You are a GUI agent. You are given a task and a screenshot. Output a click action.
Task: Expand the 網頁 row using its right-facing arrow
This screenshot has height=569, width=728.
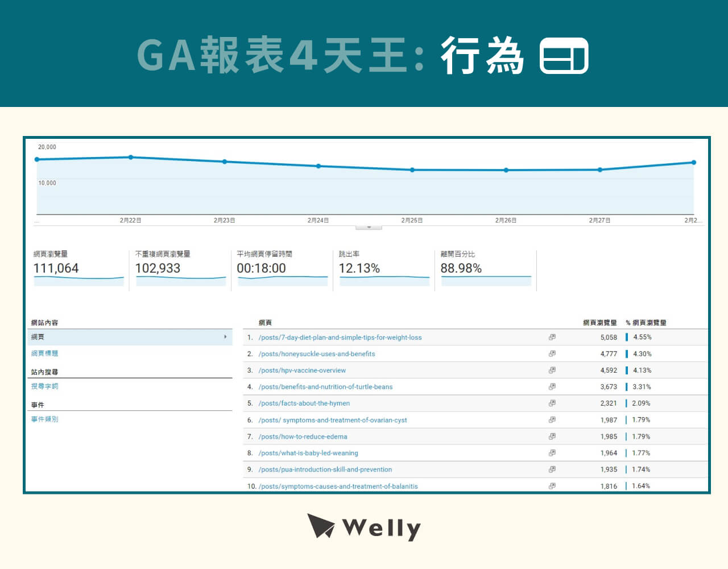tap(226, 337)
